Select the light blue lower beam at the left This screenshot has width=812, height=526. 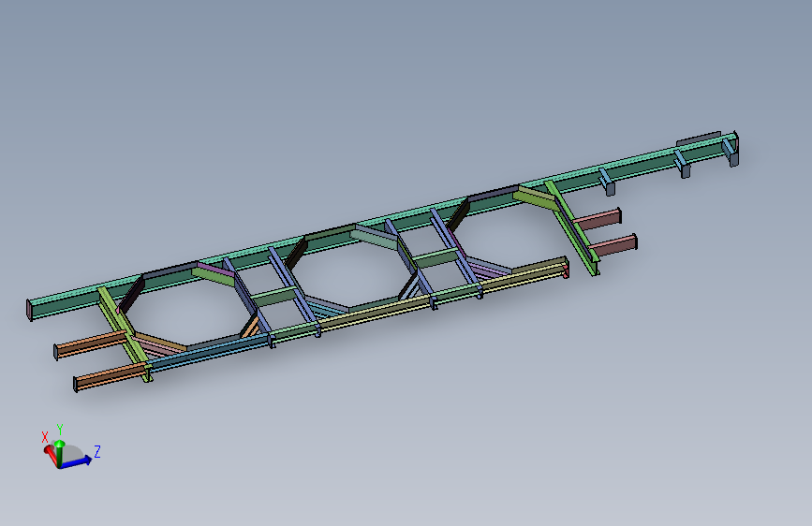click(207, 351)
